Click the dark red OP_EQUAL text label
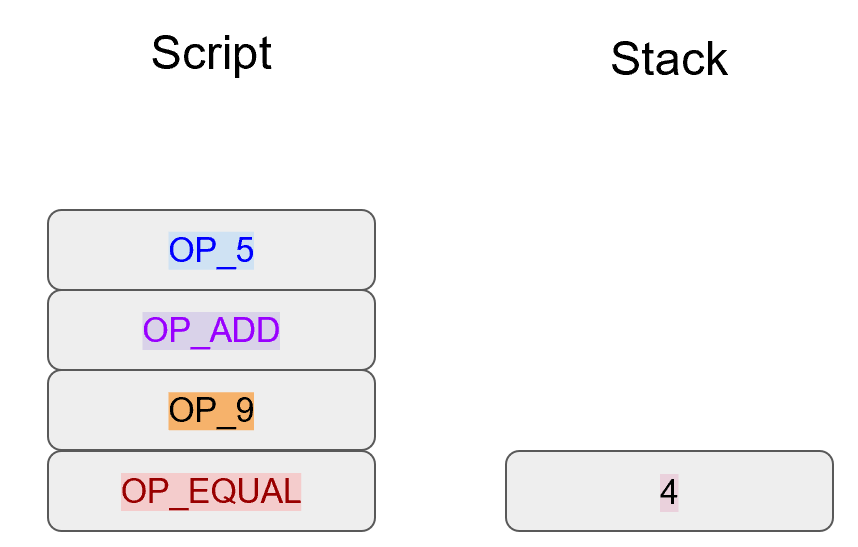 [x=211, y=491]
